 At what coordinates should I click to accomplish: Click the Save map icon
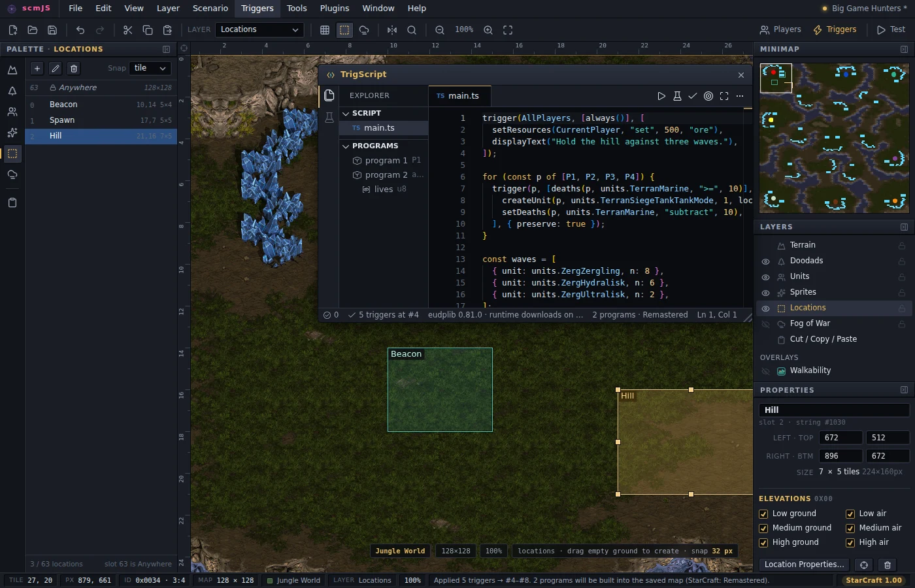52,30
